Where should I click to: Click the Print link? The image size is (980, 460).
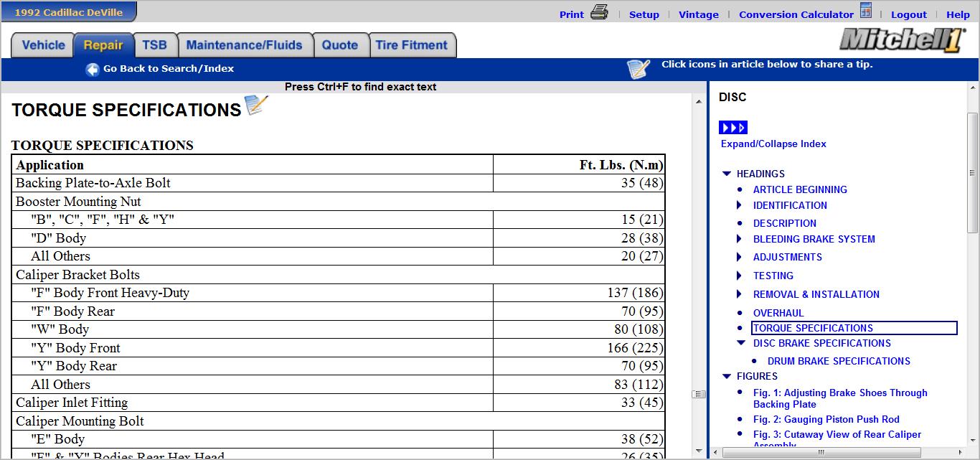point(572,14)
